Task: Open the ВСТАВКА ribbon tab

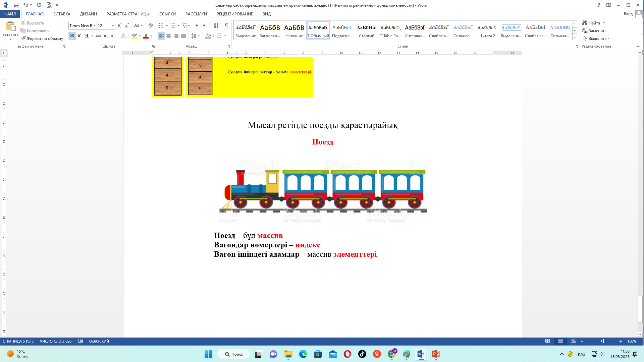Action: click(x=62, y=14)
